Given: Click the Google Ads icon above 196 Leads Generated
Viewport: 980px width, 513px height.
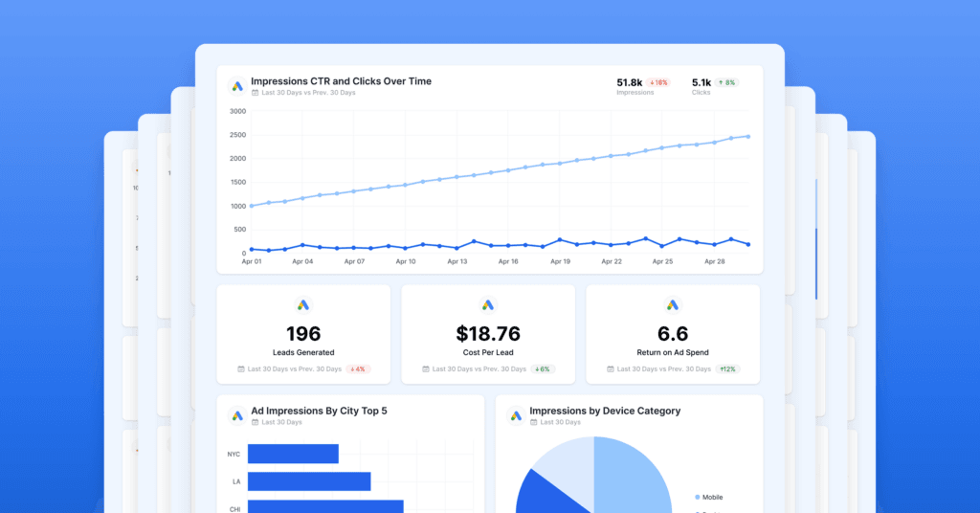Looking at the screenshot, I should [303, 305].
